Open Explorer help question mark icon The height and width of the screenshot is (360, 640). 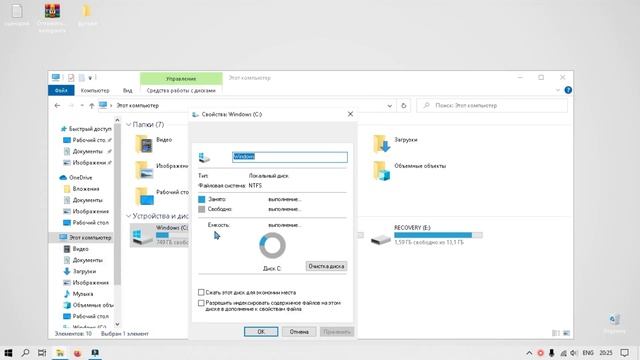568,90
